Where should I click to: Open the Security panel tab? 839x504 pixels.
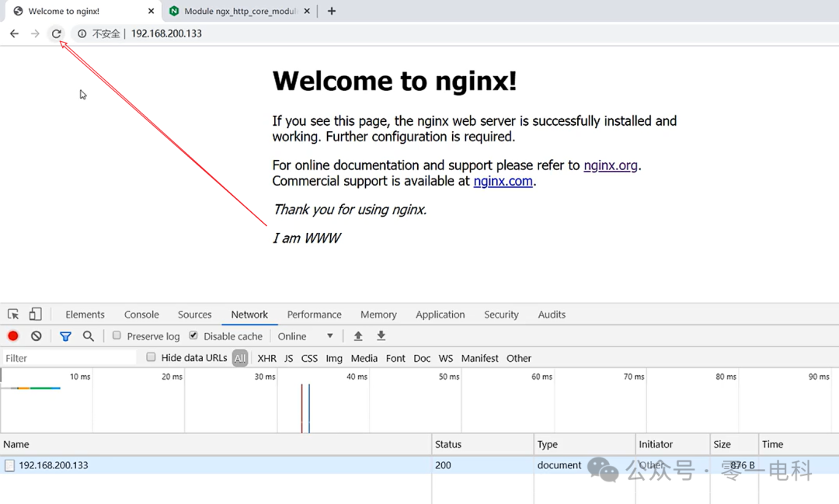pyautogui.click(x=501, y=315)
